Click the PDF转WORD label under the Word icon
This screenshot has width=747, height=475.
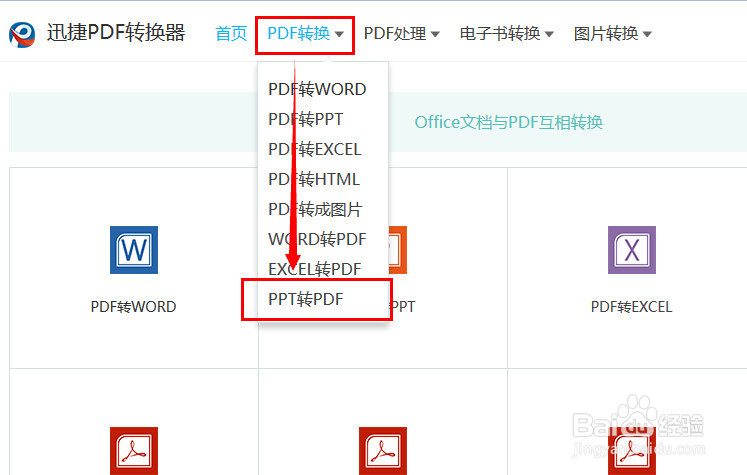point(133,306)
